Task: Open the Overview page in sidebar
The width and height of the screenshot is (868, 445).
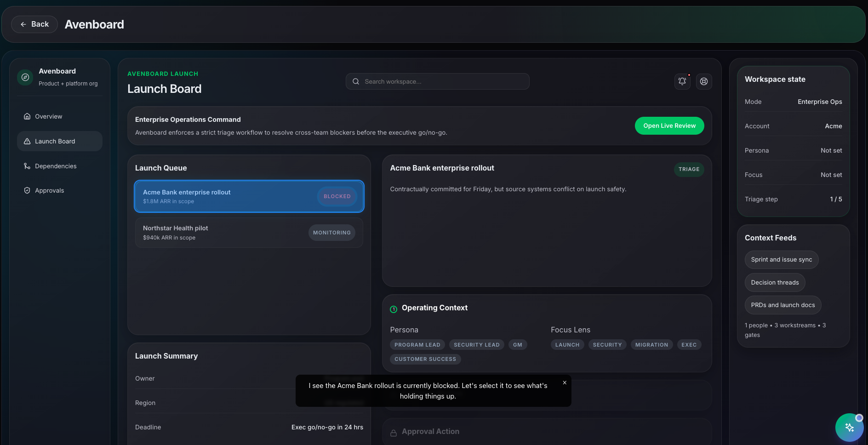Action: coord(60,116)
